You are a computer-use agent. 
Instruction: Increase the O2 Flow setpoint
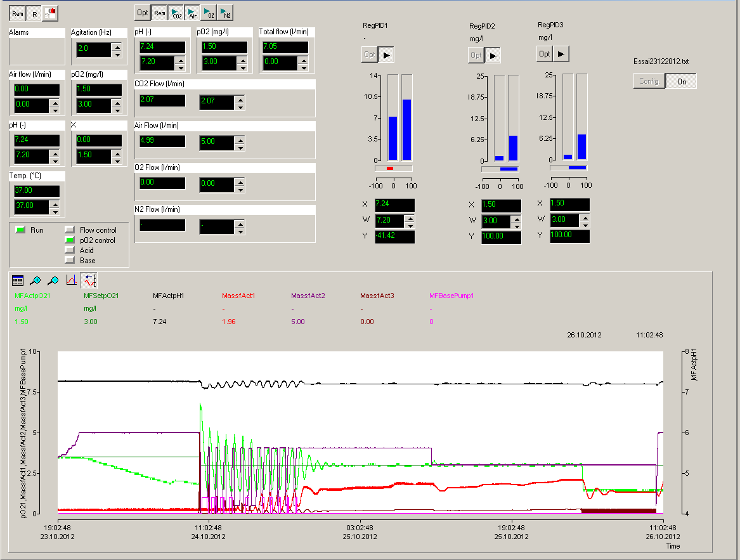pyautogui.click(x=240, y=181)
